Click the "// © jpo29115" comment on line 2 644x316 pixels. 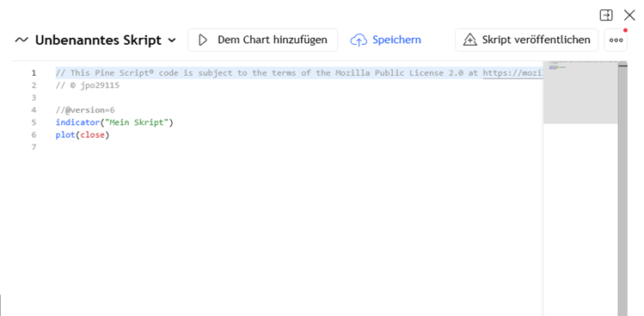coord(88,85)
